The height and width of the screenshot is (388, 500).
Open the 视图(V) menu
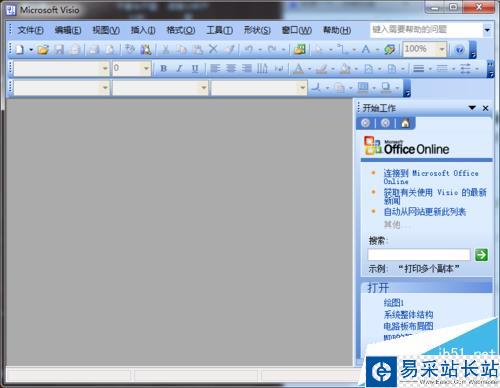click(106, 30)
